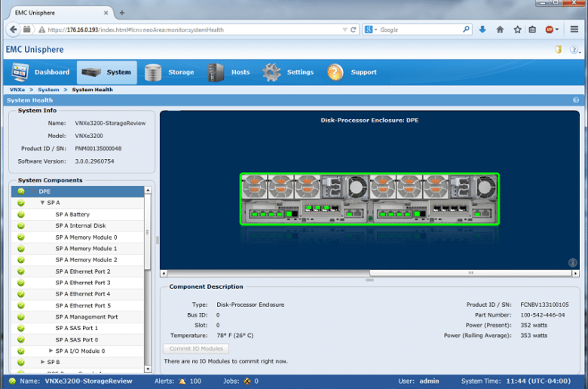Open the browser hamburger menu

pyautogui.click(x=574, y=29)
